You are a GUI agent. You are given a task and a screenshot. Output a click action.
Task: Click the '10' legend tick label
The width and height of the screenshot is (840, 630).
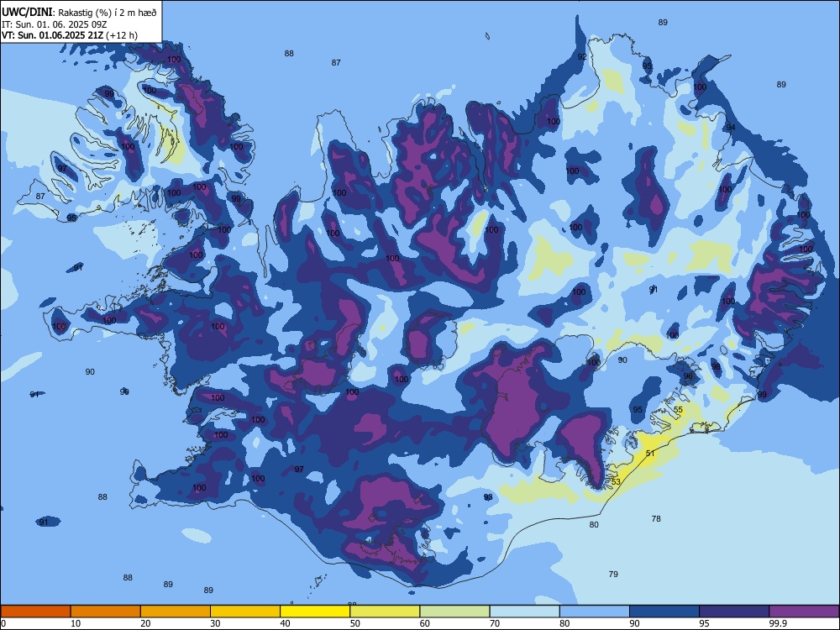click(x=76, y=623)
